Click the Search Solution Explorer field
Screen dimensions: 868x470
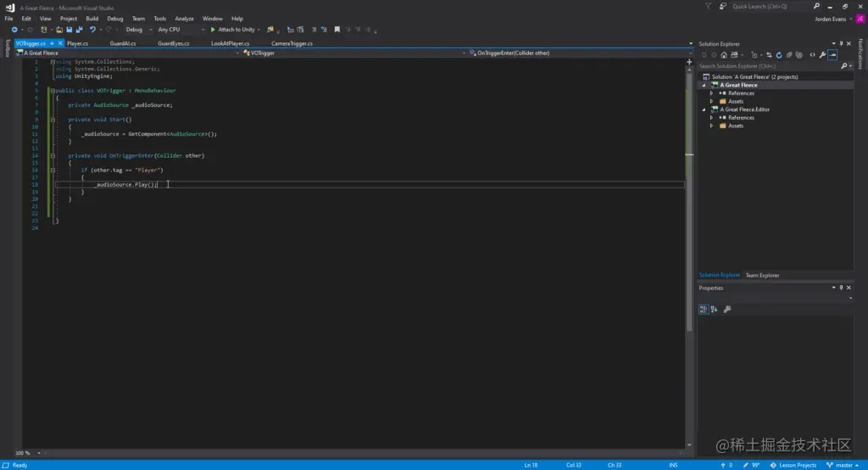click(768, 66)
